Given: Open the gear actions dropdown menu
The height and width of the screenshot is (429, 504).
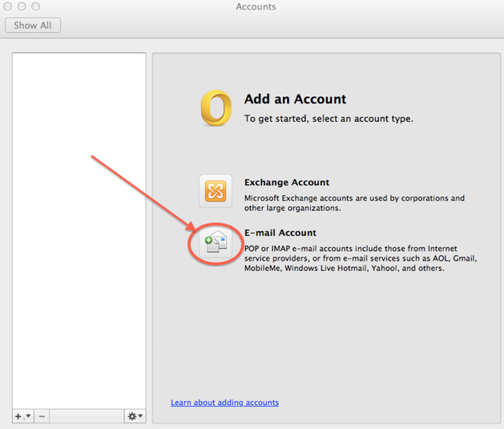Looking at the screenshot, I should pyautogui.click(x=135, y=416).
